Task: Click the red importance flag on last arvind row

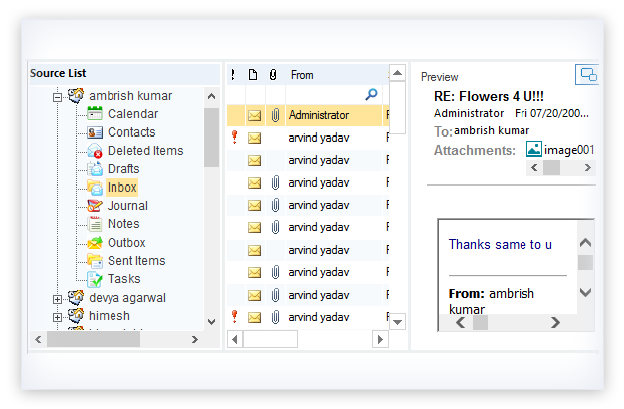Action: point(234,317)
